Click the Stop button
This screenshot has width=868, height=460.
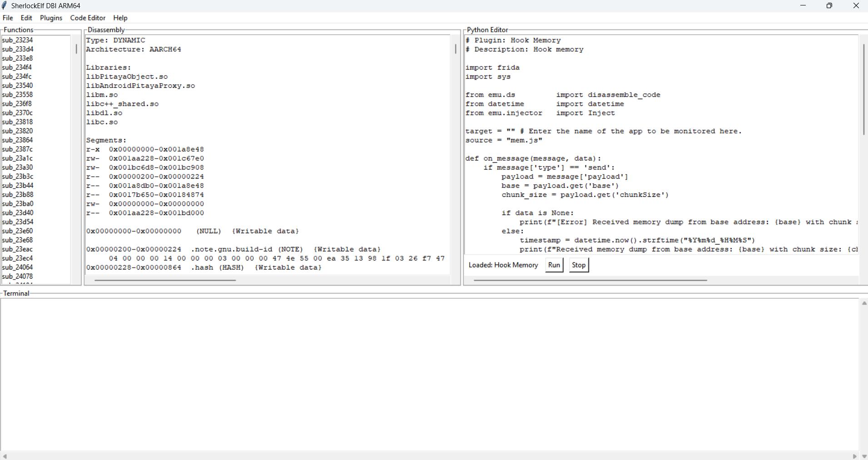[579, 265]
